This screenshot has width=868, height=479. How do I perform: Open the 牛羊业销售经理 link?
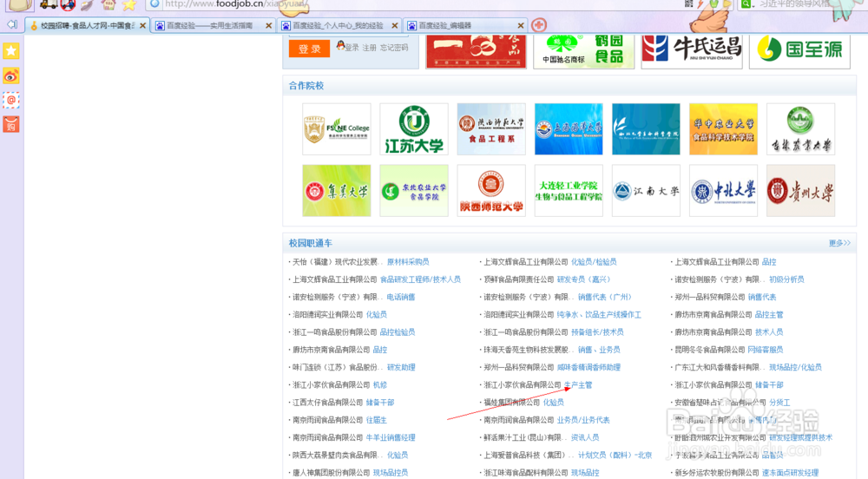click(x=391, y=437)
